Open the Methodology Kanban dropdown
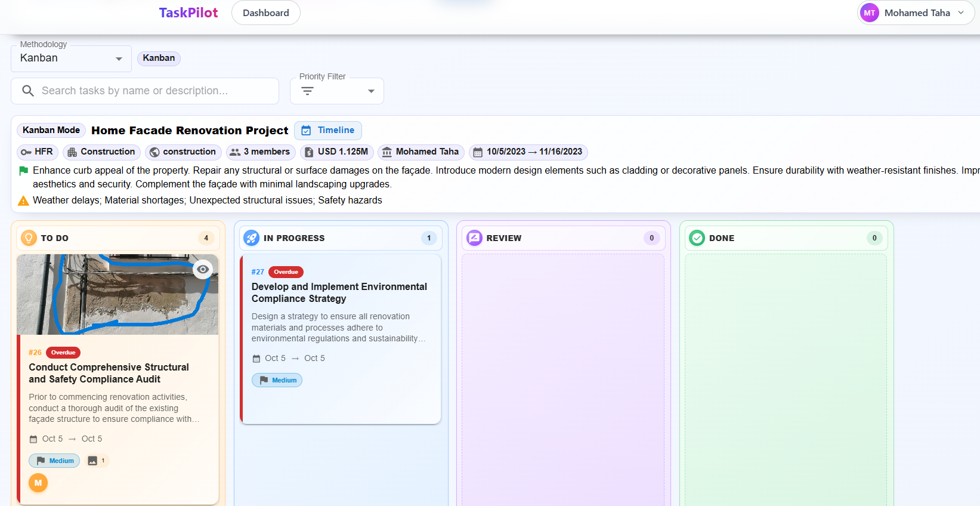This screenshot has height=506, width=980. (71, 58)
